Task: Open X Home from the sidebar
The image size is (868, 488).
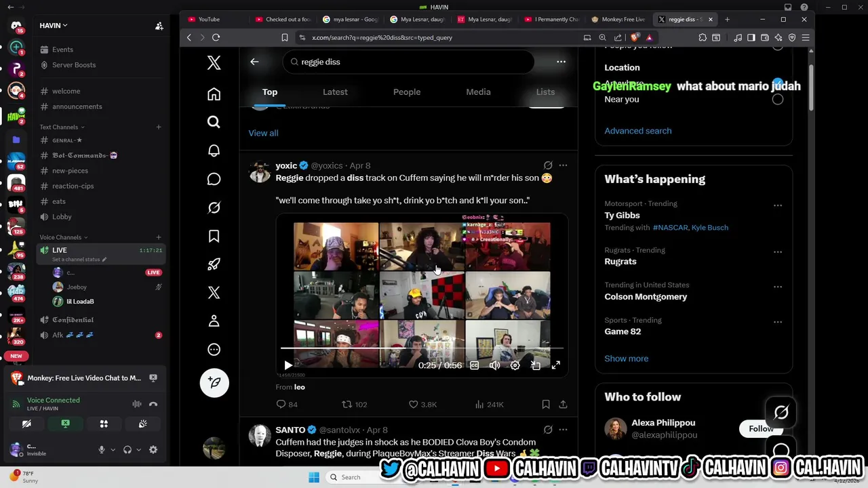Action: pyautogui.click(x=214, y=94)
